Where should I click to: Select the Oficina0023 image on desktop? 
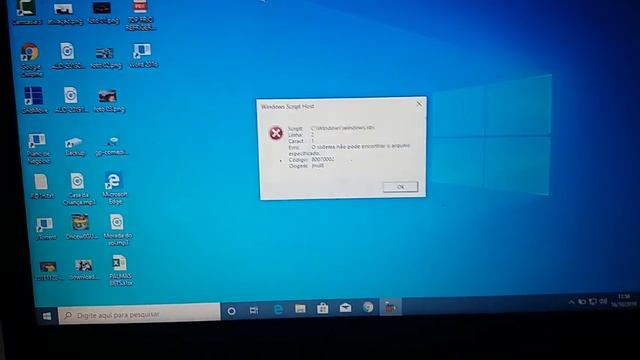pos(80,227)
